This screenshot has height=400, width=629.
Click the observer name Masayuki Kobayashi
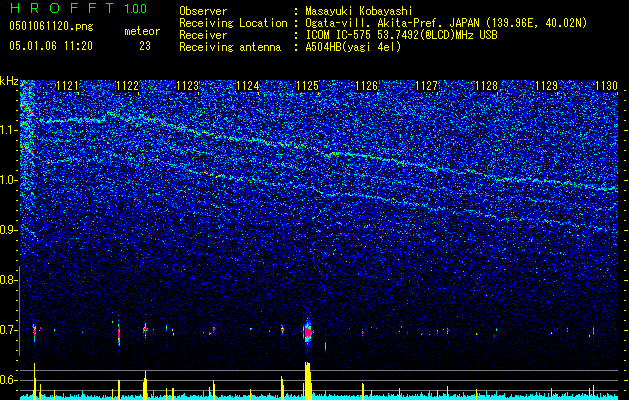click(x=359, y=11)
